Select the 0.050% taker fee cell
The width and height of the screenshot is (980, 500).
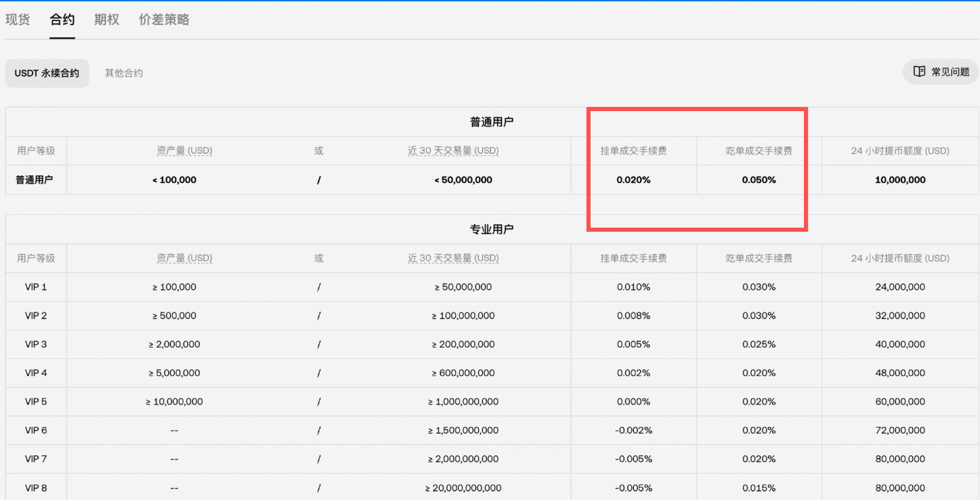pos(758,180)
